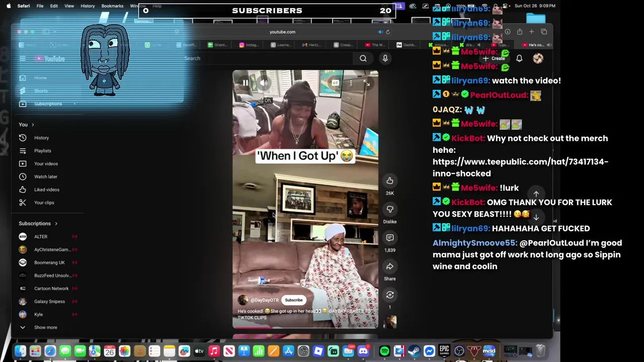Open the YouTube account avatar menu
644x362 pixels.
pos(538,58)
